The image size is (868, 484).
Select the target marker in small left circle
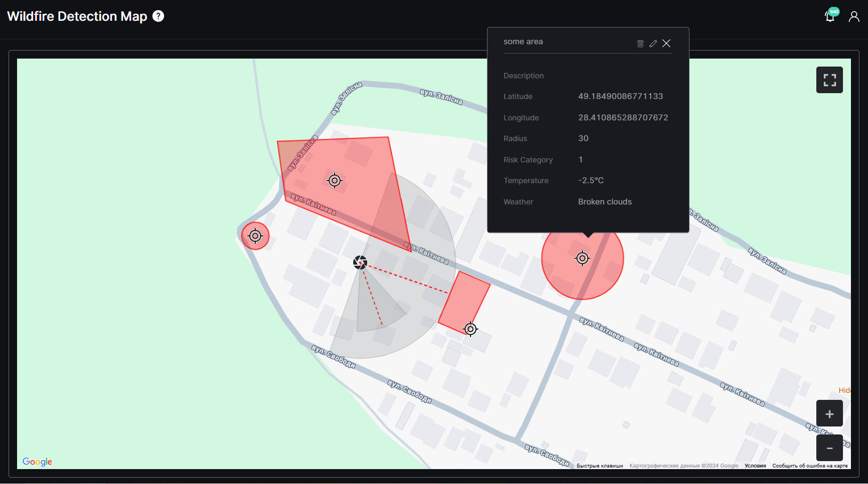click(x=255, y=236)
